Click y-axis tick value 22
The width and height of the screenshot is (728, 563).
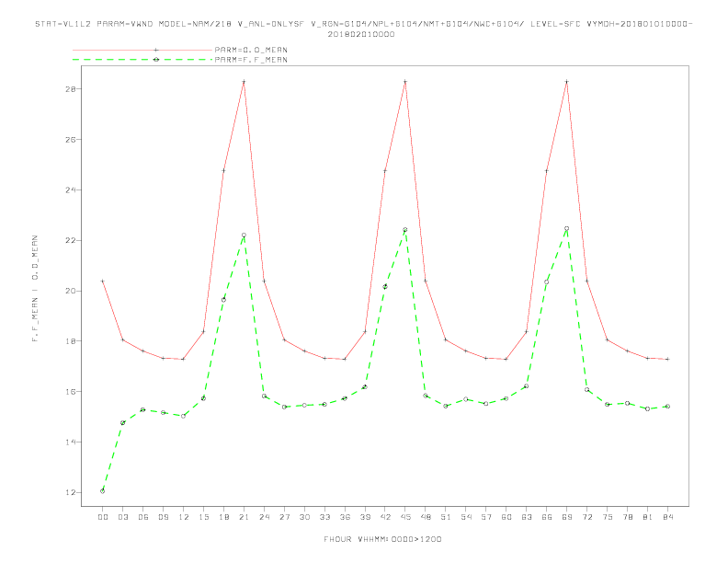71,241
